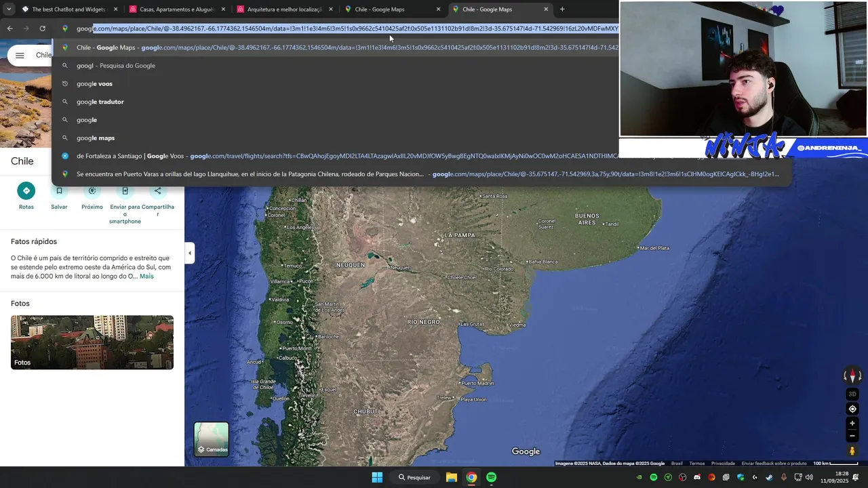Click the Fatos rápidos heading
The width and height of the screenshot is (868, 488).
pos(34,241)
